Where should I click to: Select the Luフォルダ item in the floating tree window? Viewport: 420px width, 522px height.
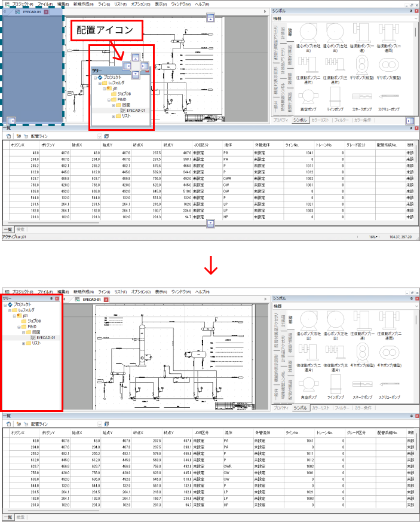tap(117, 83)
